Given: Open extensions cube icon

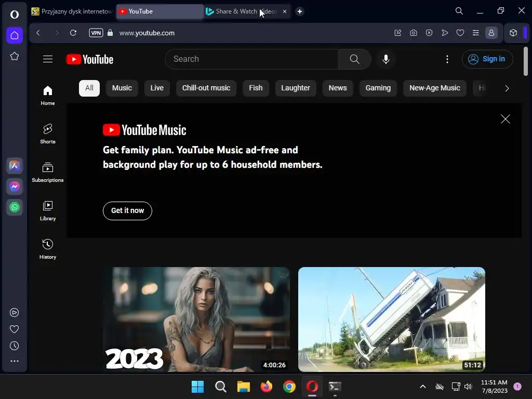Looking at the screenshot, I should 513,33.
